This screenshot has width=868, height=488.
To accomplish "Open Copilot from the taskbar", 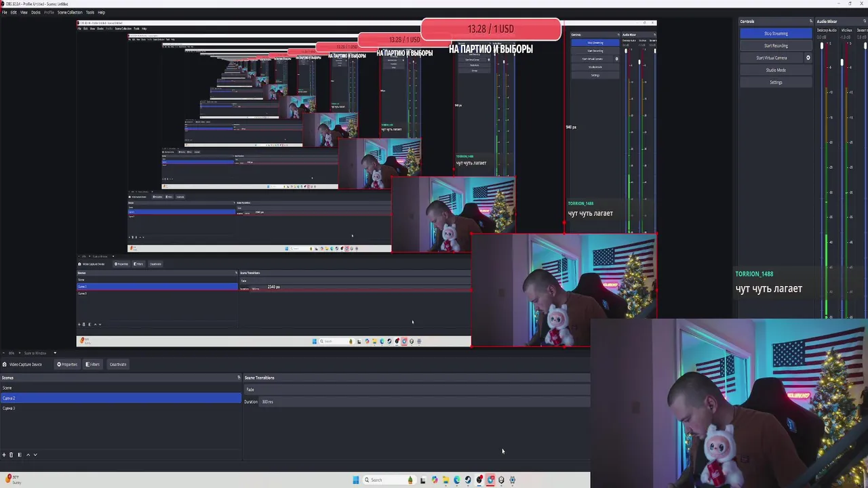I will [435, 480].
